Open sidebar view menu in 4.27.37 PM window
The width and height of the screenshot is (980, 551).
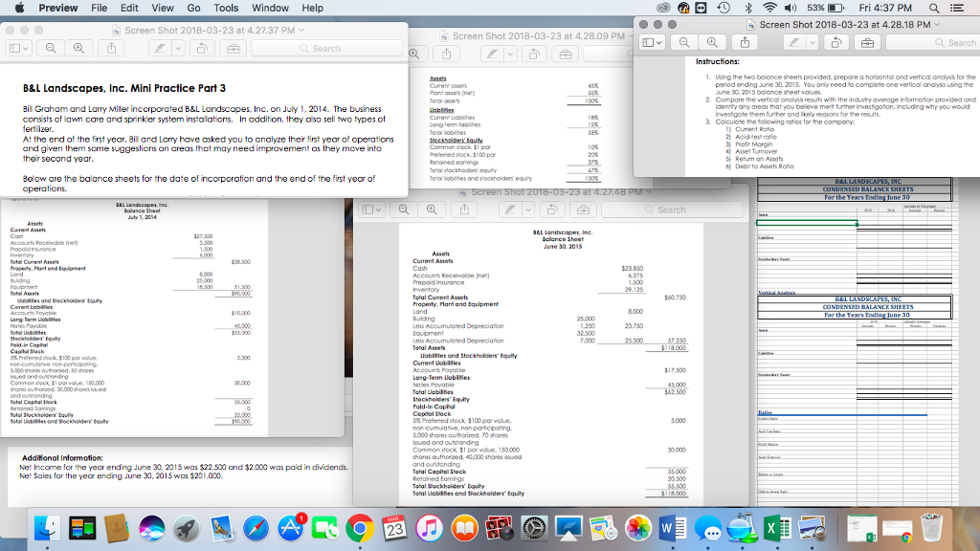coord(17,48)
